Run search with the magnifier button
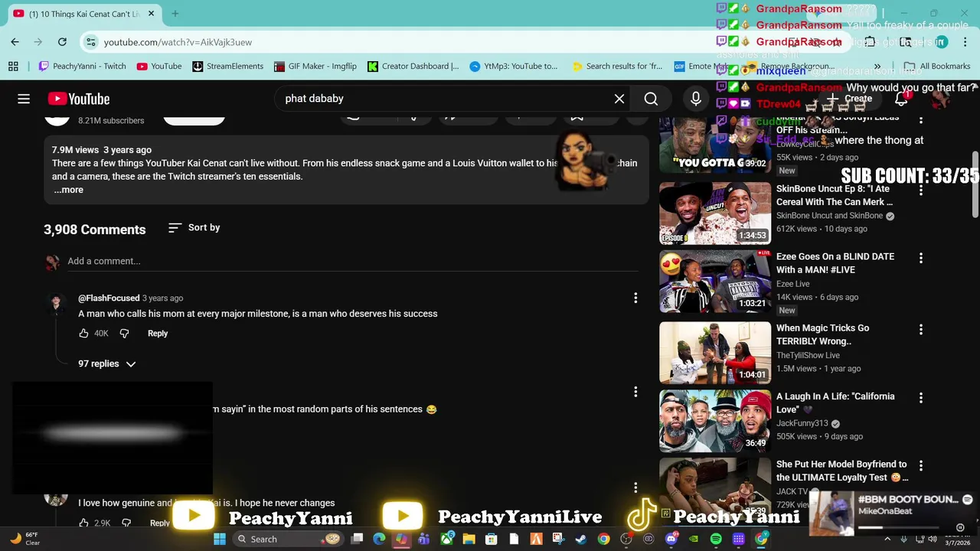980x551 pixels. (x=651, y=99)
